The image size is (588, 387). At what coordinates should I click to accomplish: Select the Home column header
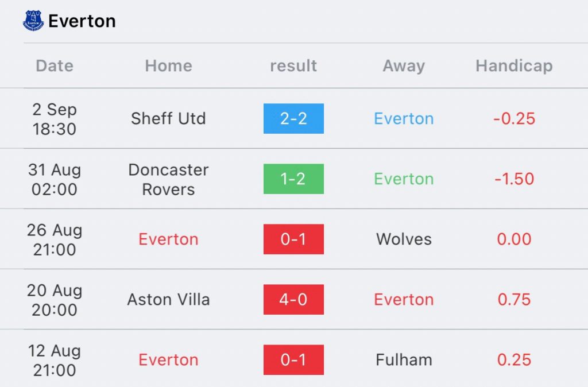[168, 66]
